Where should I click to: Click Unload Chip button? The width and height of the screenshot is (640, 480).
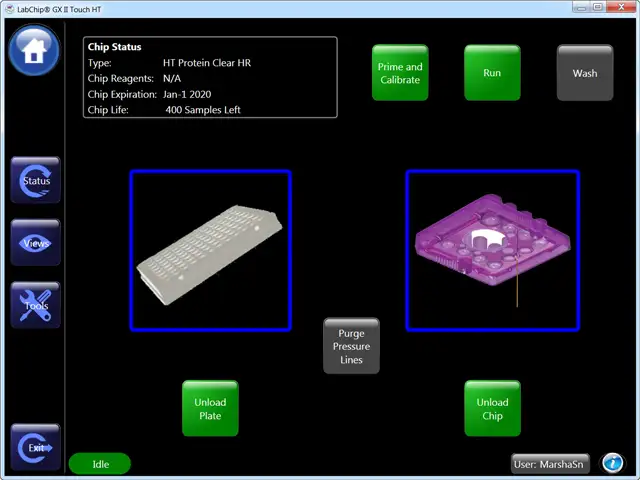[493, 409]
